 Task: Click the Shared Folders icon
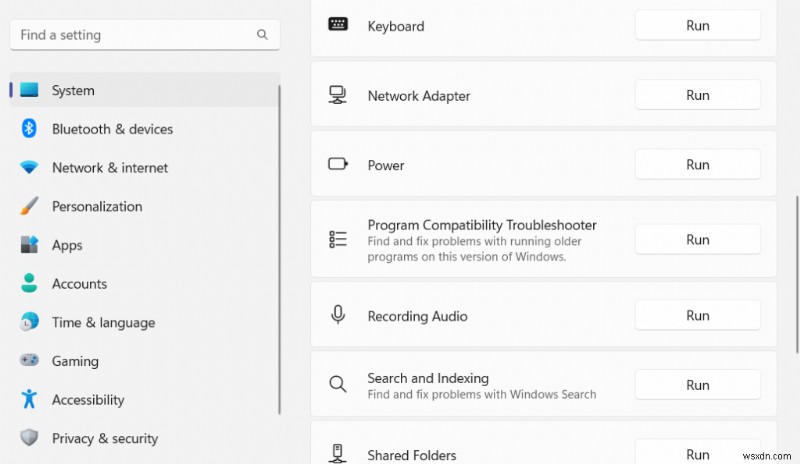pyautogui.click(x=337, y=454)
